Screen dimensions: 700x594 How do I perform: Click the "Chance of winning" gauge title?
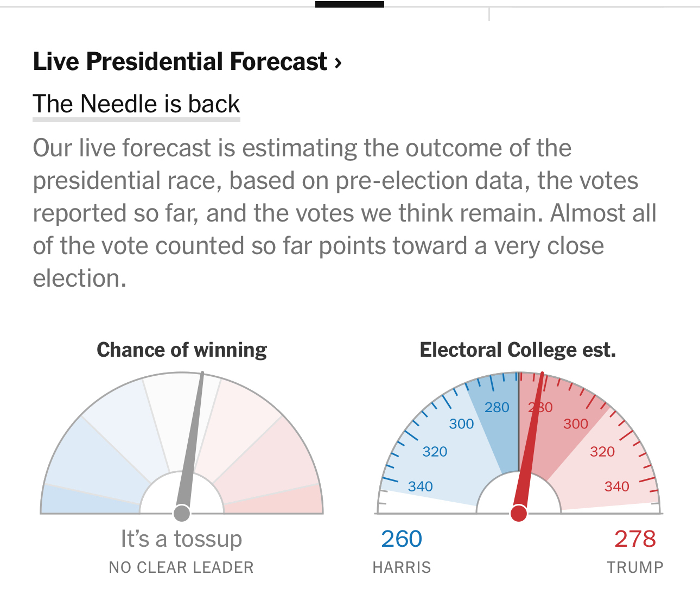pyautogui.click(x=182, y=350)
